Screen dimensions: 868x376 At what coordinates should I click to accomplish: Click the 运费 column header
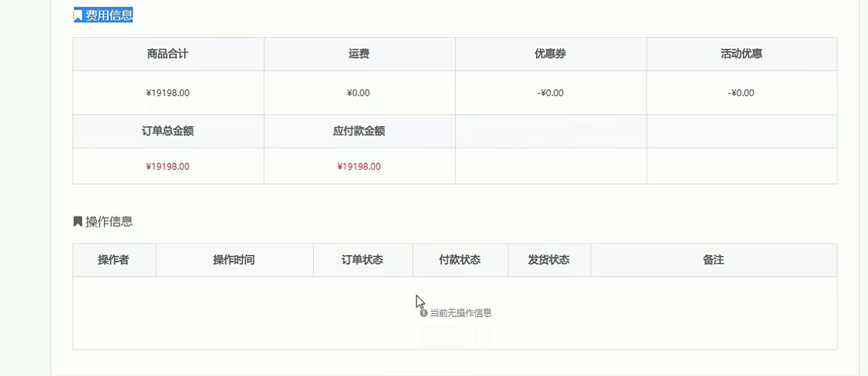(x=359, y=54)
